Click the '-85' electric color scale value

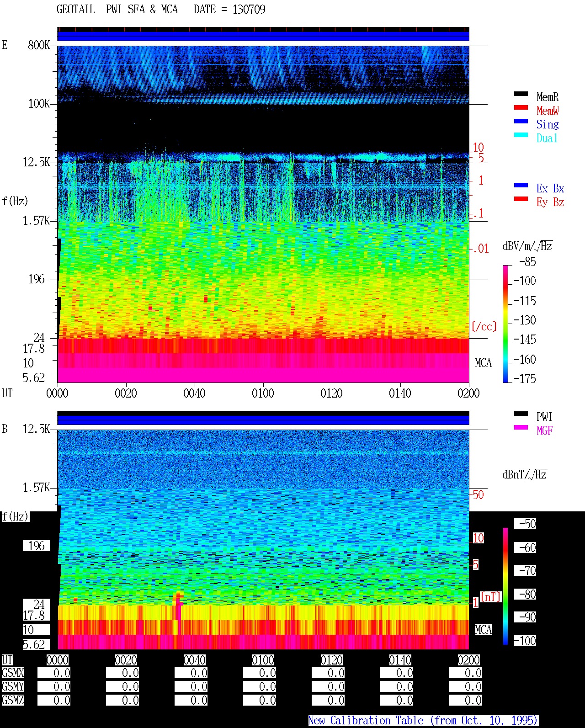tap(527, 262)
